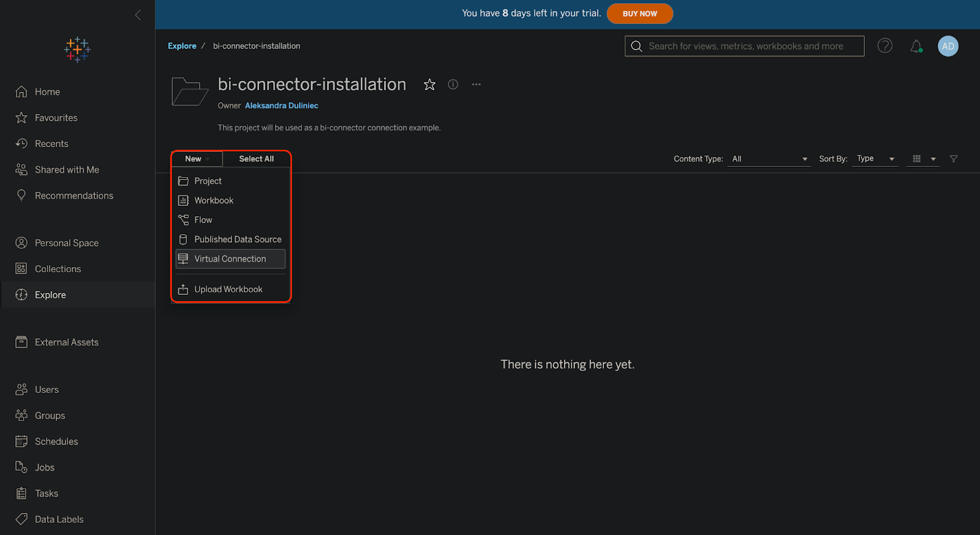
Task: Click the Explore breadcrumb link
Action: pyautogui.click(x=182, y=46)
